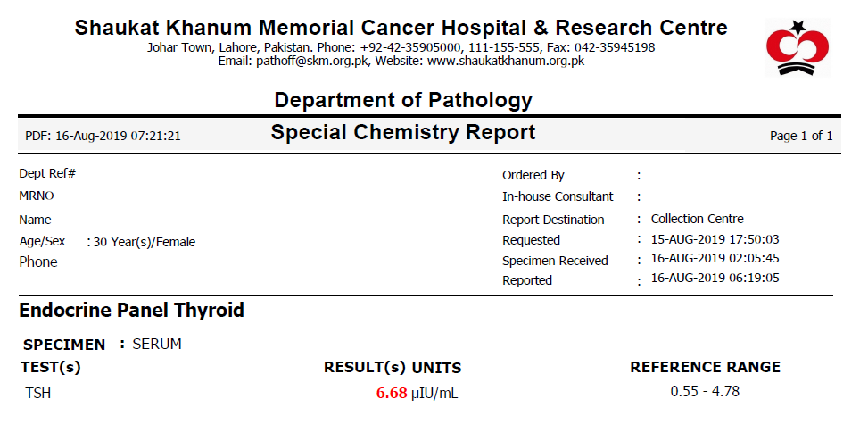Click the Special Chemistry Report title
868x441 pixels.
(403, 132)
